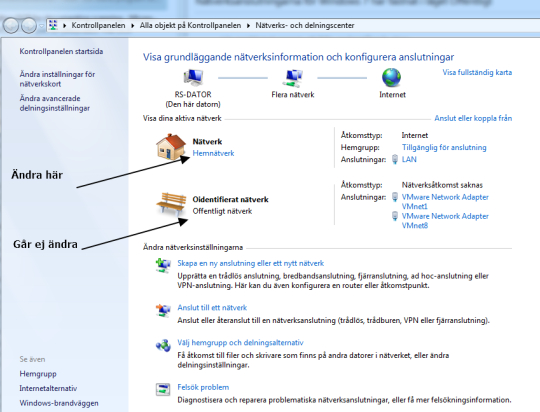
Task: Open the LAN connection link
Action: click(409, 159)
